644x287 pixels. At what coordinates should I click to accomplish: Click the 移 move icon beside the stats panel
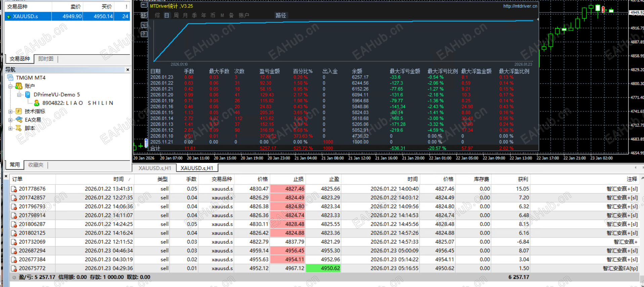144,15
